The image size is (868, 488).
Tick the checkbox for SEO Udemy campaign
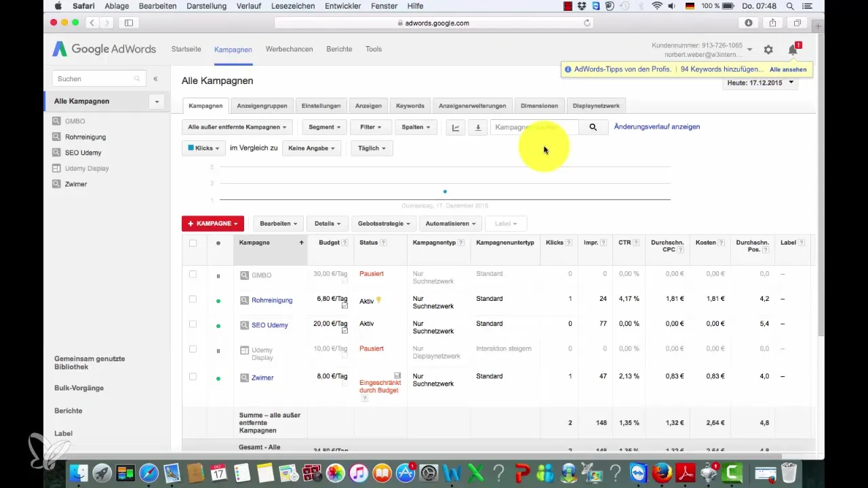point(193,324)
